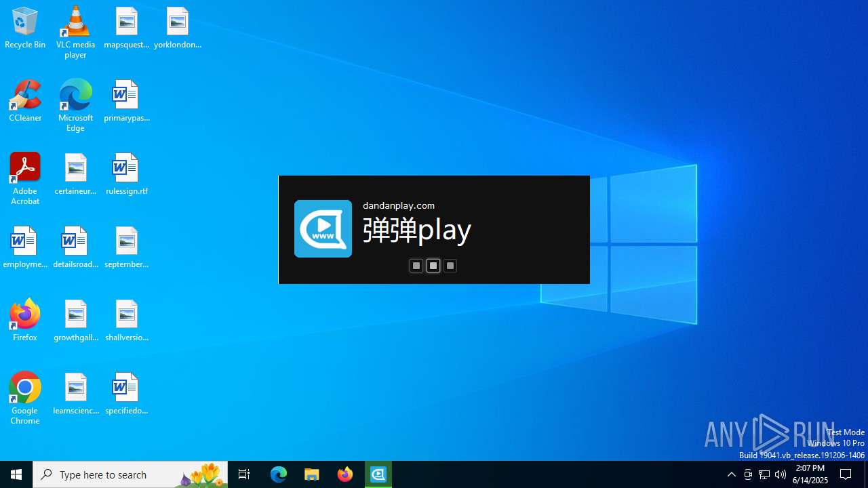Select the employme Word document icon

point(25,247)
